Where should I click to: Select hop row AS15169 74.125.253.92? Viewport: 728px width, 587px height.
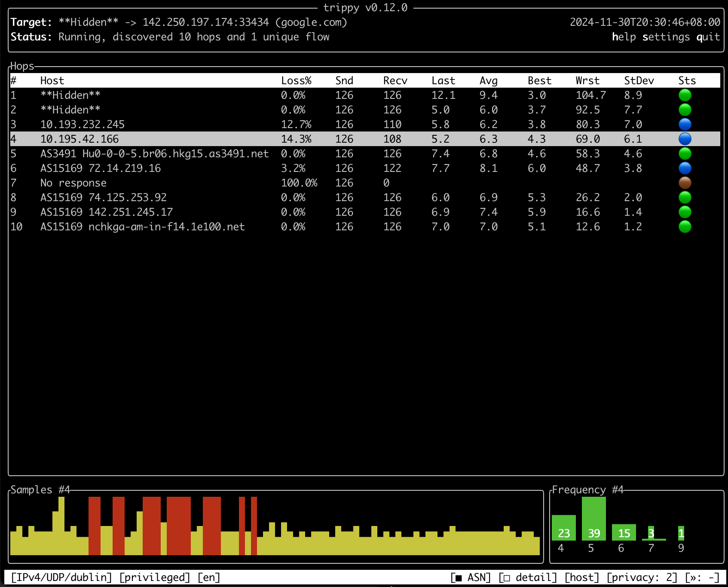pos(365,197)
